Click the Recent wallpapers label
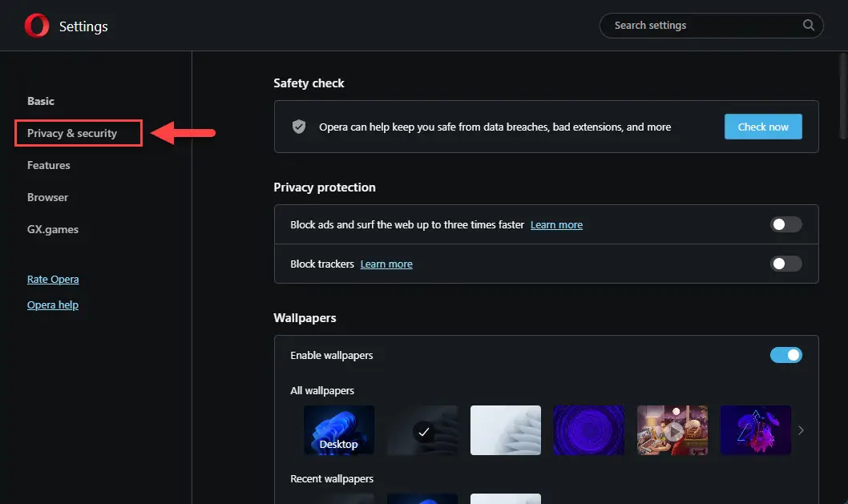848x504 pixels. pos(332,478)
